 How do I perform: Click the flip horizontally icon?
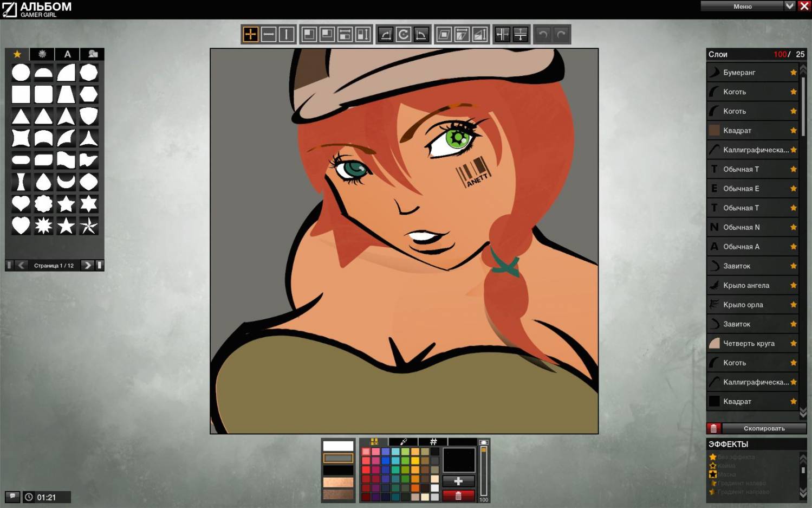point(502,35)
